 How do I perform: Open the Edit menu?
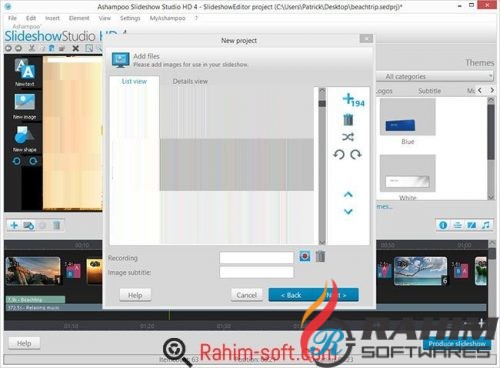[x=31, y=18]
